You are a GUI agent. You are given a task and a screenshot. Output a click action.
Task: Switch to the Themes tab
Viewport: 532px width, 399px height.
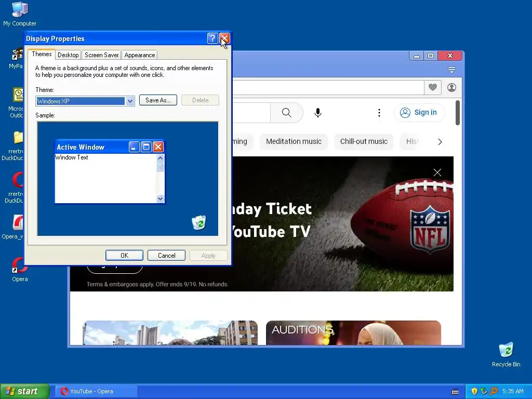tap(42, 54)
